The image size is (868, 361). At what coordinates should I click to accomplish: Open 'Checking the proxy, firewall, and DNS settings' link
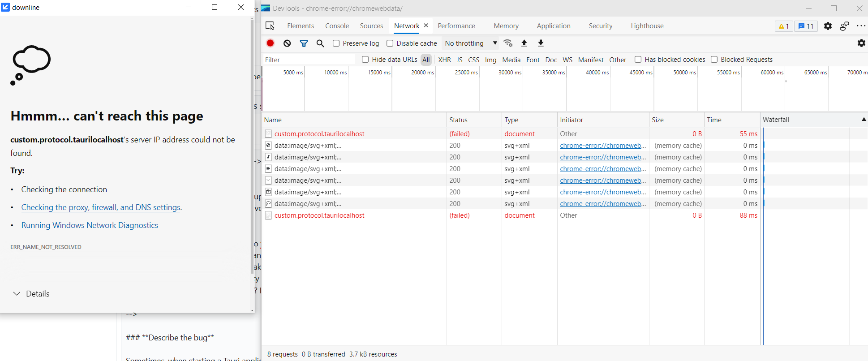pos(101,207)
